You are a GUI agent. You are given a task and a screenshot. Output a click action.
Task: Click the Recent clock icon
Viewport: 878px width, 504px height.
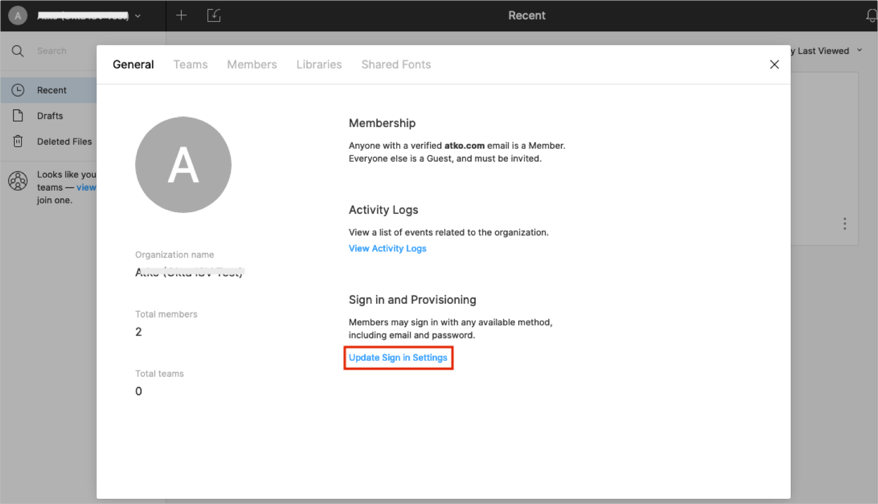coord(18,90)
